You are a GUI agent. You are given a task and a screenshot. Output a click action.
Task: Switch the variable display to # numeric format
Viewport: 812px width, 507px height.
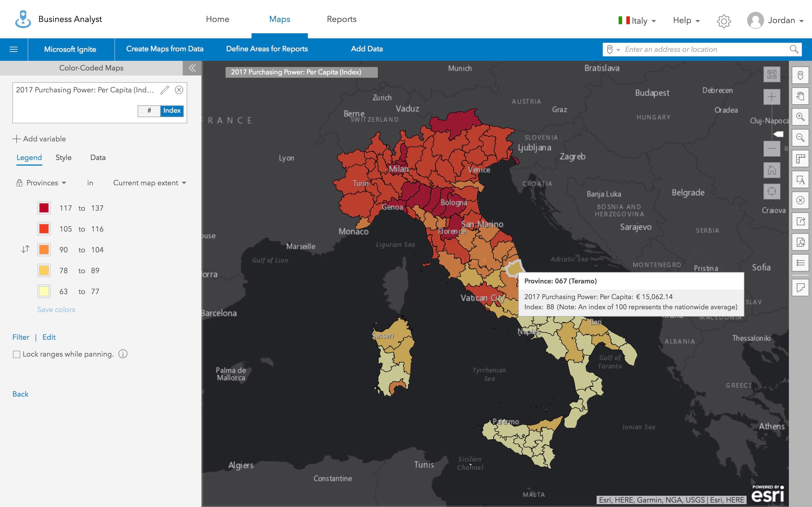[x=149, y=111]
